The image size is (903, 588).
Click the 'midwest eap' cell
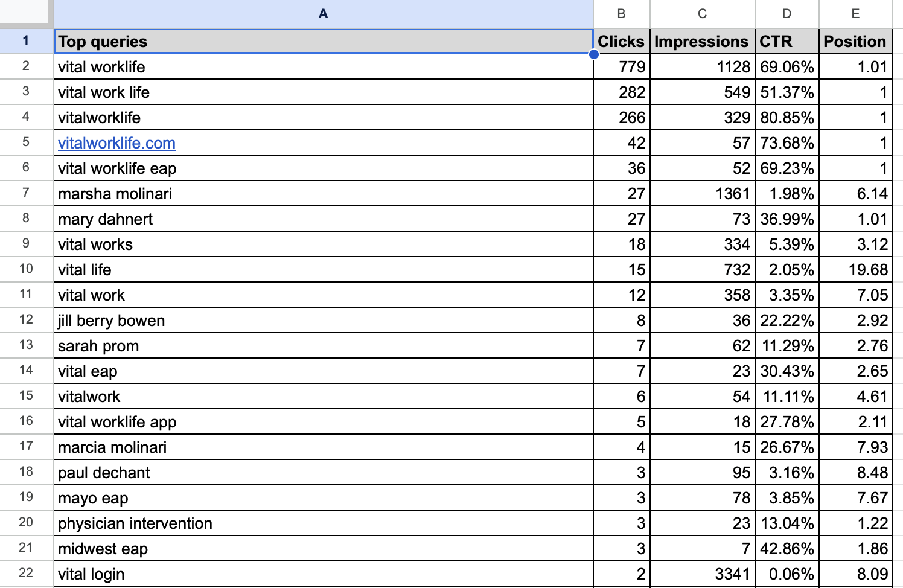point(324,549)
